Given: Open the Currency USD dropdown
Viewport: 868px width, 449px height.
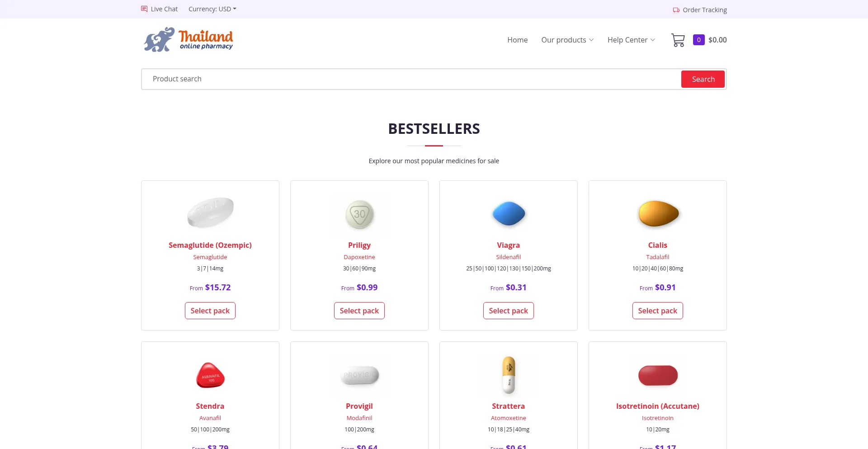Looking at the screenshot, I should pos(212,9).
